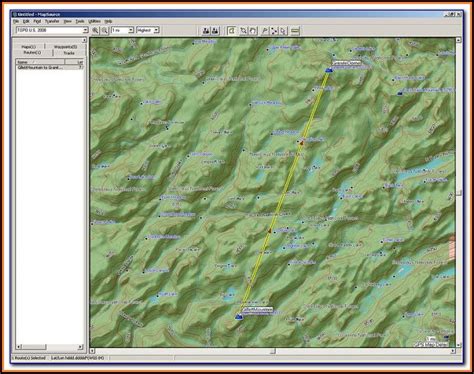The width and height of the screenshot is (474, 374).
Task: Click the waypoint label box at route's south end
Action: [x=258, y=310]
